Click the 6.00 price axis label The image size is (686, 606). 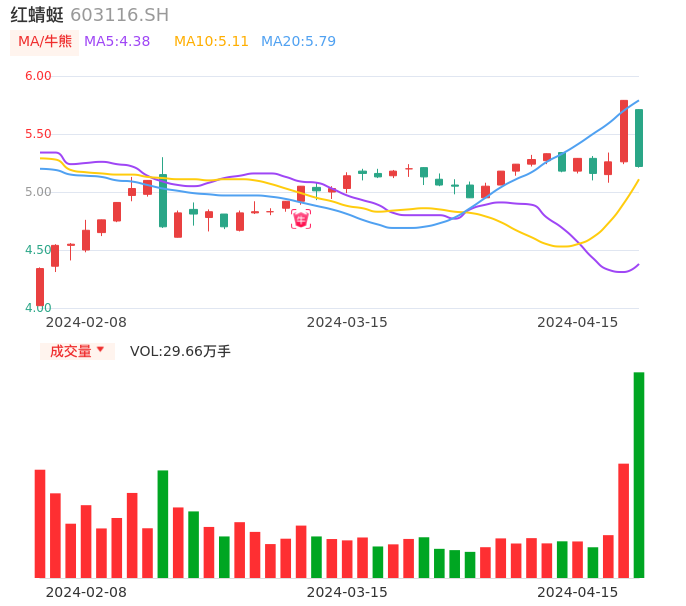pos(38,76)
